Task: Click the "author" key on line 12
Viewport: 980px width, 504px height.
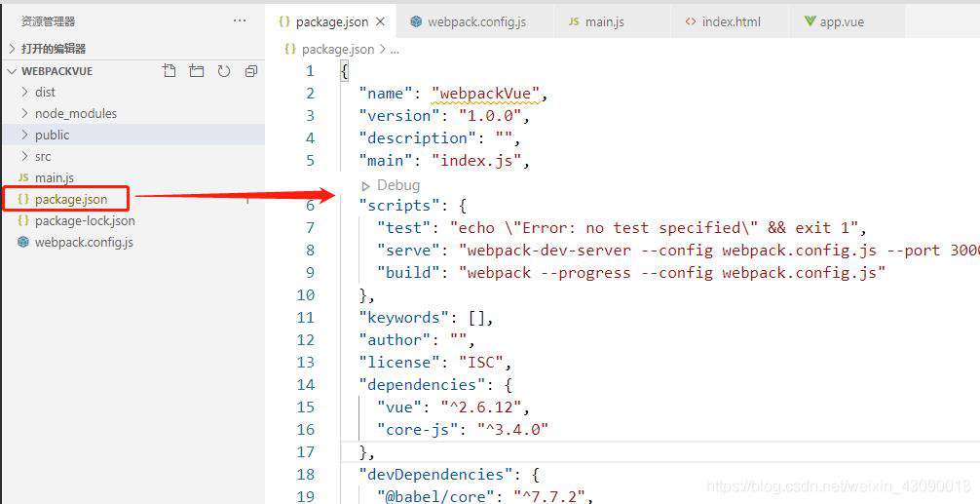Action: tap(395, 340)
